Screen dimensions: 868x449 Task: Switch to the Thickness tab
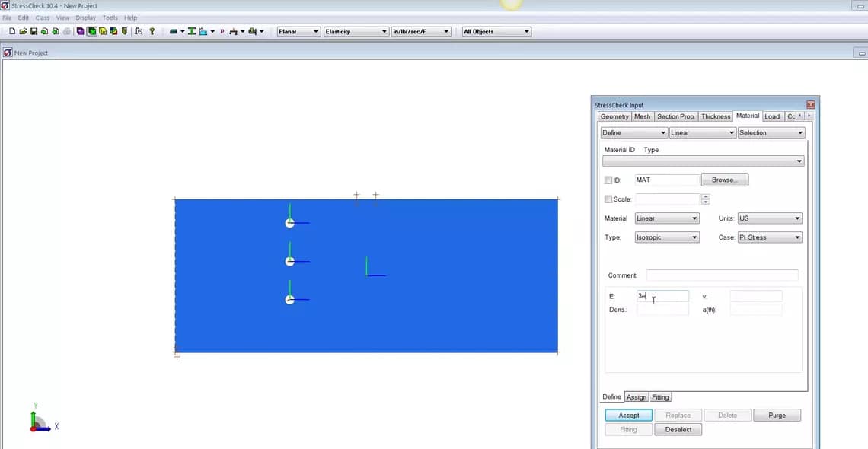[715, 116]
